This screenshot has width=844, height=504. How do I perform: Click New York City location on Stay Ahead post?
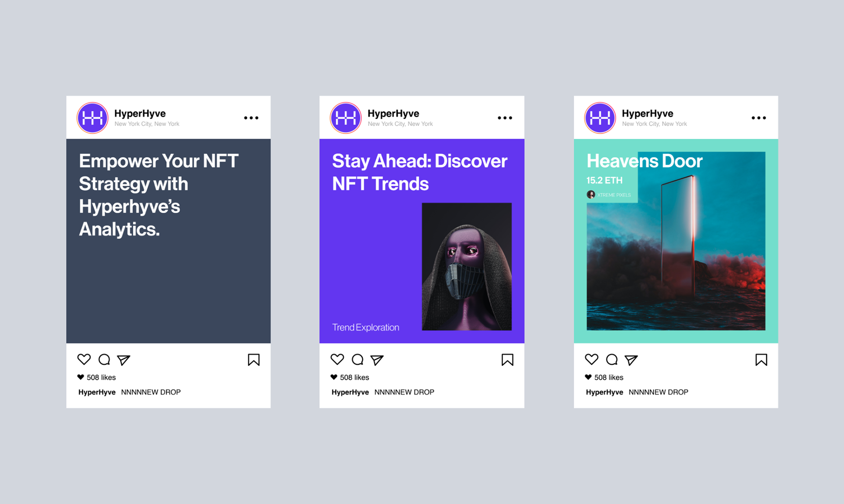[400, 124]
